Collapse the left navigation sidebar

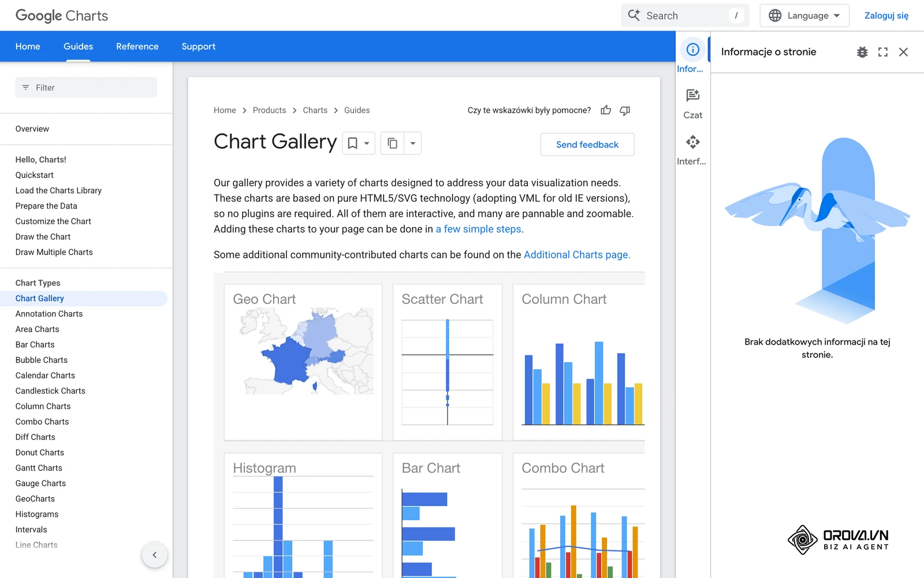(x=154, y=555)
